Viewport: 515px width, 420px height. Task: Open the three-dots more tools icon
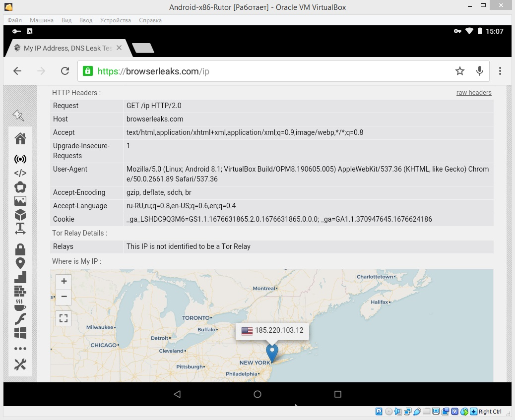[x=20, y=349]
